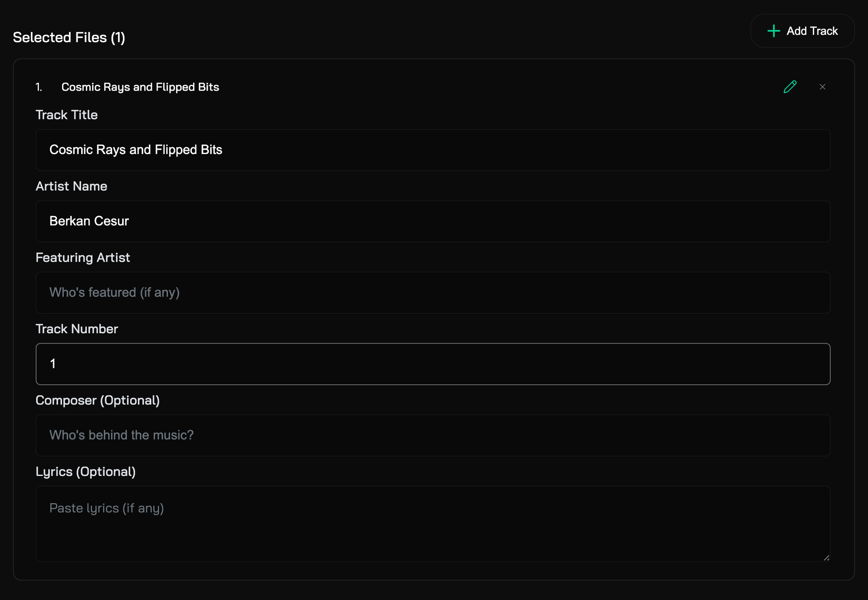Image resolution: width=868 pixels, height=600 pixels.
Task: Click the Artist Name label
Action: 71,186
